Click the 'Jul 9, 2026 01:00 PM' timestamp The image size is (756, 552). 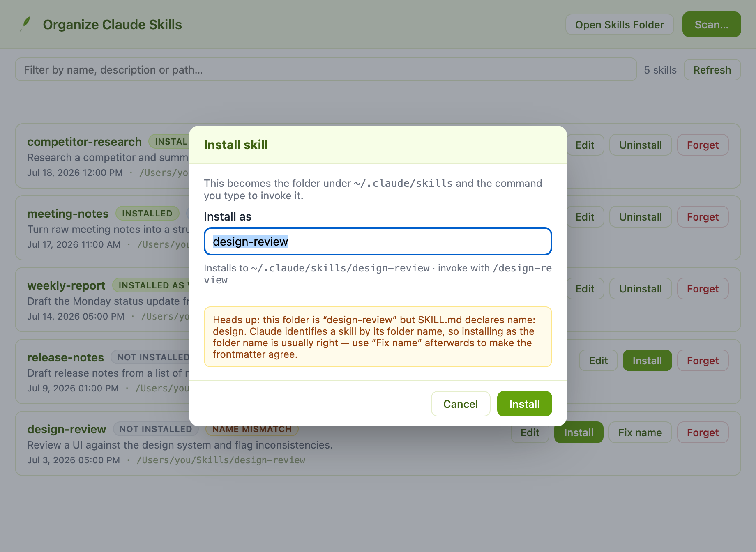point(73,388)
